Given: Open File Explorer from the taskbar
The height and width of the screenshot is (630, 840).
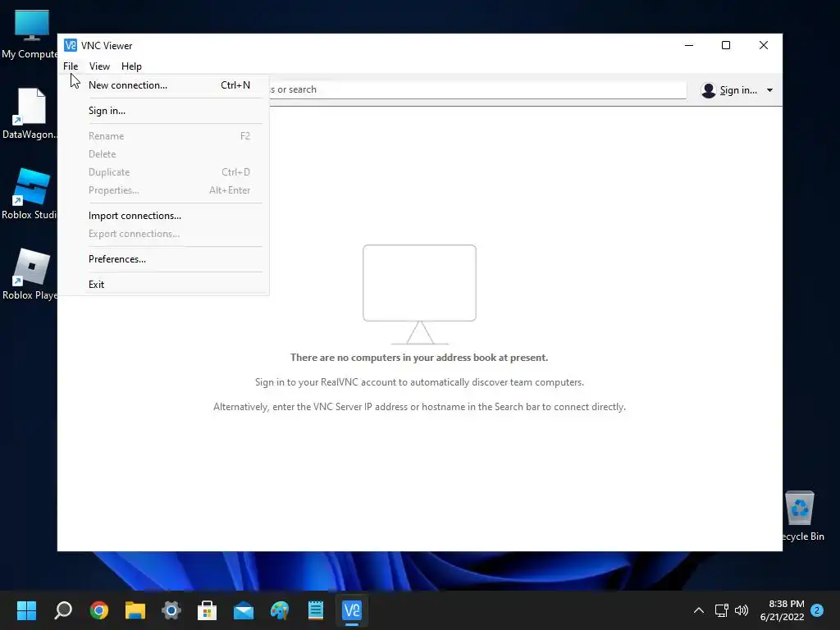Looking at the screenshot, I should point(135,609).
